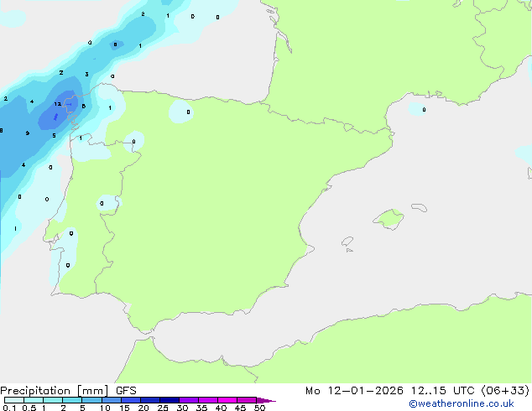Viewport: 532px width, 411px height.
Task: Select the 30–35 mm purple legend swatch
Action: [x=189, y=400]
